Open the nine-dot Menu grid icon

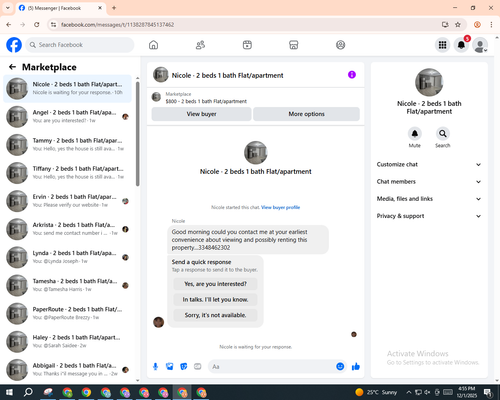(x=442, y=45)
